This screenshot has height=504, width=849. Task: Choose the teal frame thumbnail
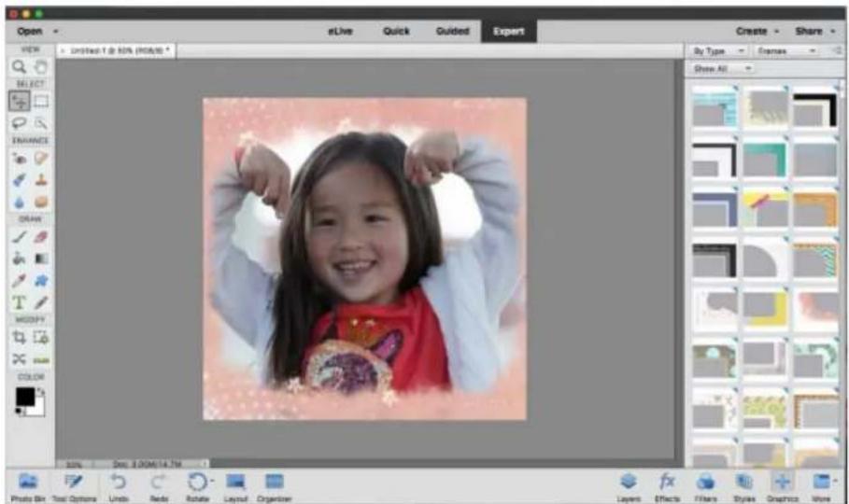764,159
